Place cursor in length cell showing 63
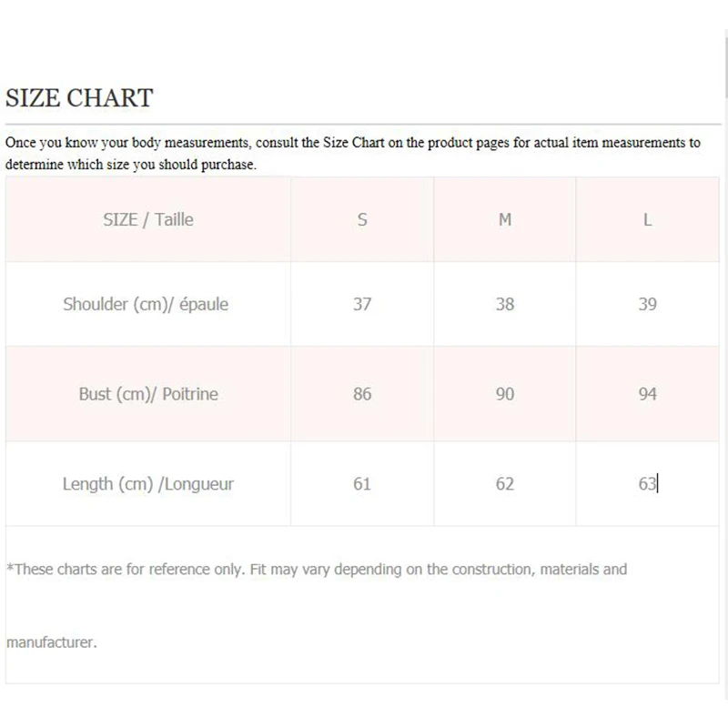Image resolution: width=728 pixels, height=728 pixels. click(x=647, y=484)
